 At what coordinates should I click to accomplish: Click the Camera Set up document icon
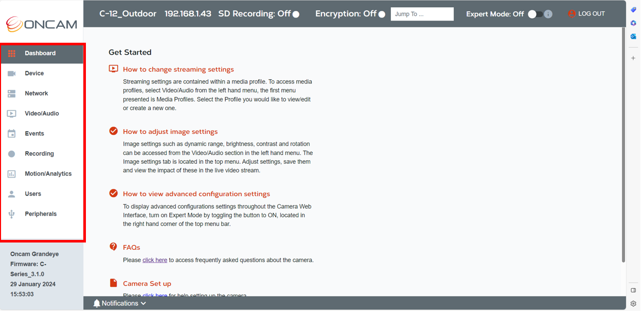(x=114, y=283)
